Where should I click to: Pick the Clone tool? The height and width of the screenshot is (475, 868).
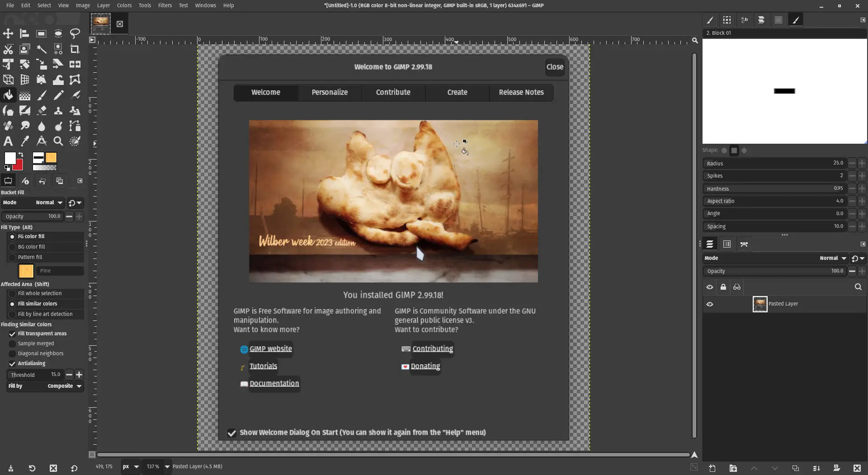[58, 111]
